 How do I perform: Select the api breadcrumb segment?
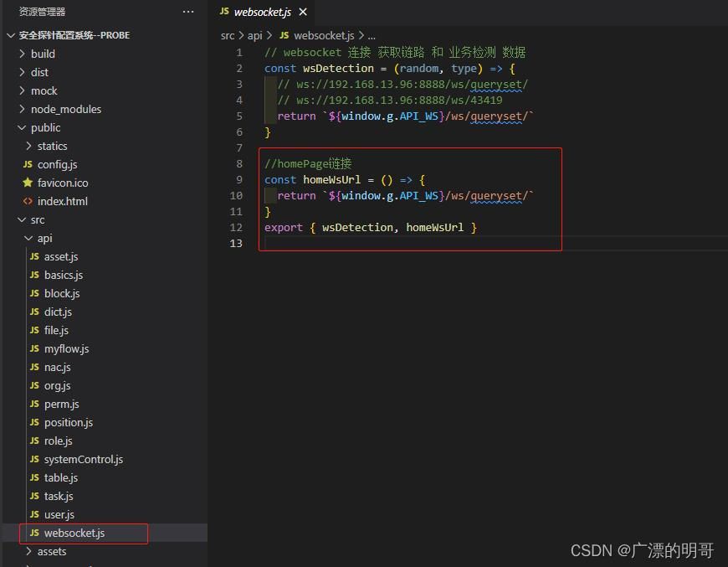(x=254, y=35)
